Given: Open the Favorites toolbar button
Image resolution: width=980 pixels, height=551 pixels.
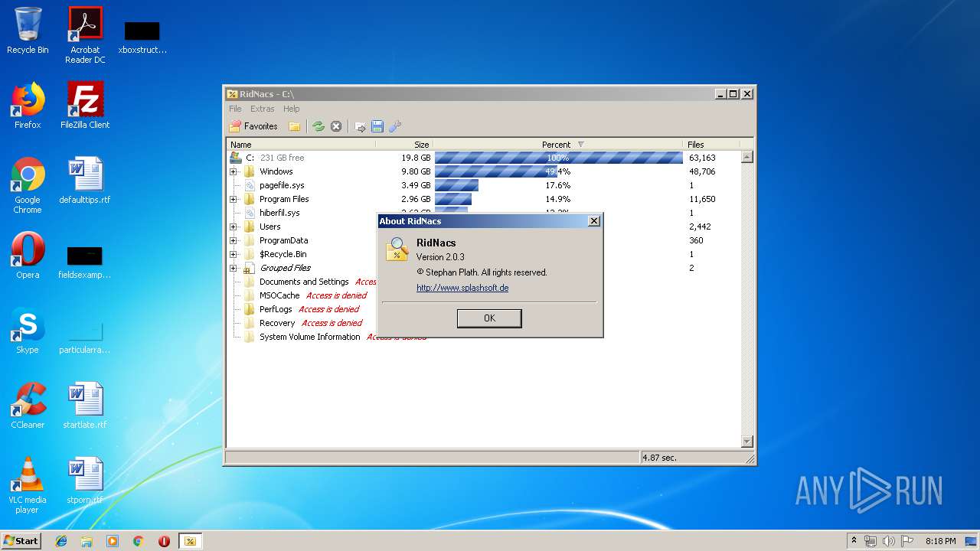Looking at the screenshot, I should tap(254, 126).
